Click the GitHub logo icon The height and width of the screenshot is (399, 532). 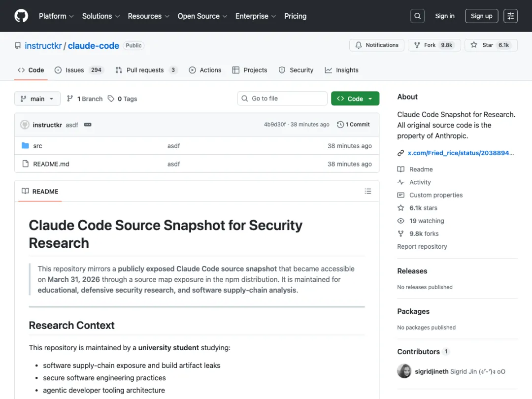(x=21, y=16)
